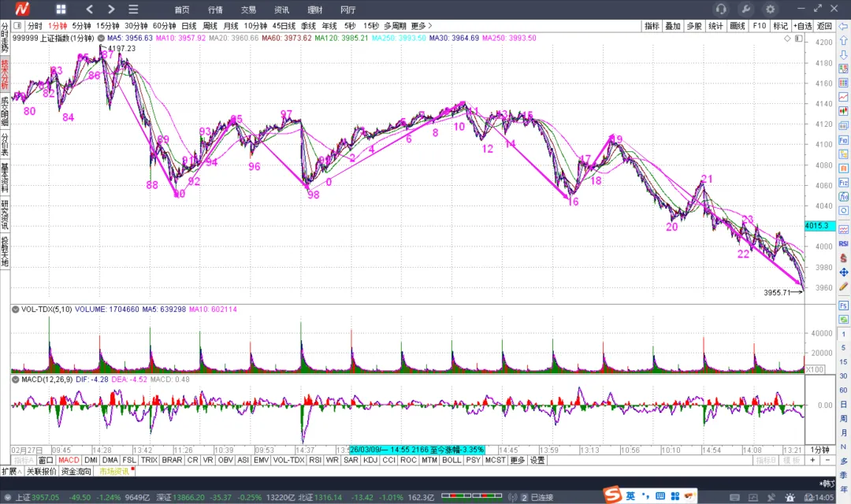Click the blue four-way move arrows icon

(843, 272)
